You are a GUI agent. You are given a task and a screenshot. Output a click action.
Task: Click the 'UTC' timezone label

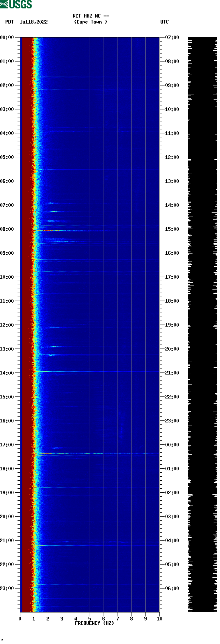pos(164,22)
